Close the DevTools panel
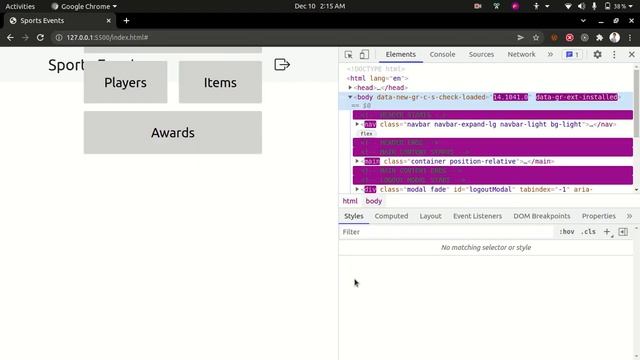Screen dimensions: 640x360 [x=631, y=54]
